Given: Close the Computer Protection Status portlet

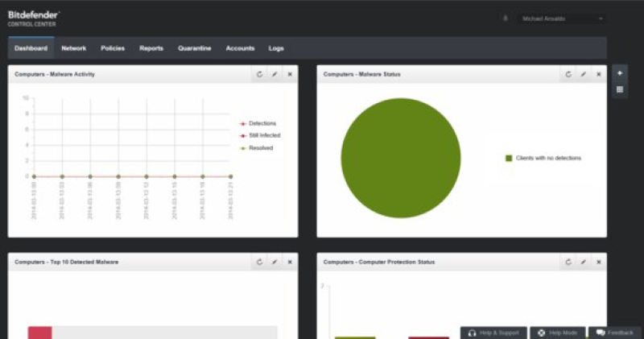Looking at the screenshot, I should (599, 262).
